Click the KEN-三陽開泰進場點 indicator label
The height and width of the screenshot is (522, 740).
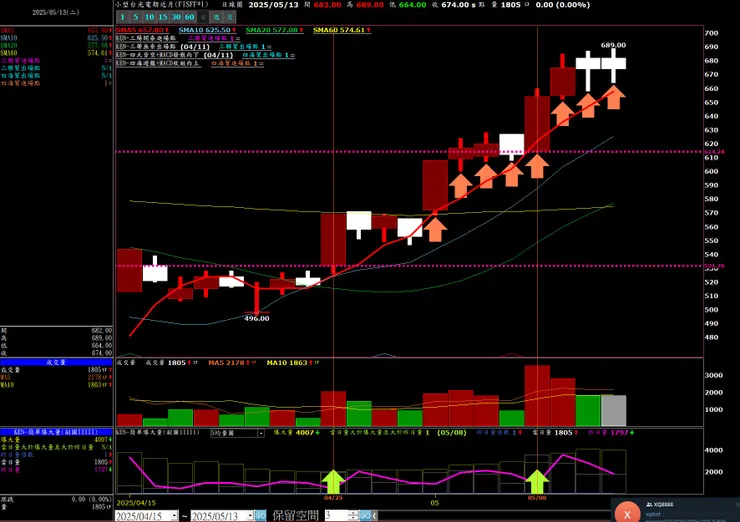(146, 38)
